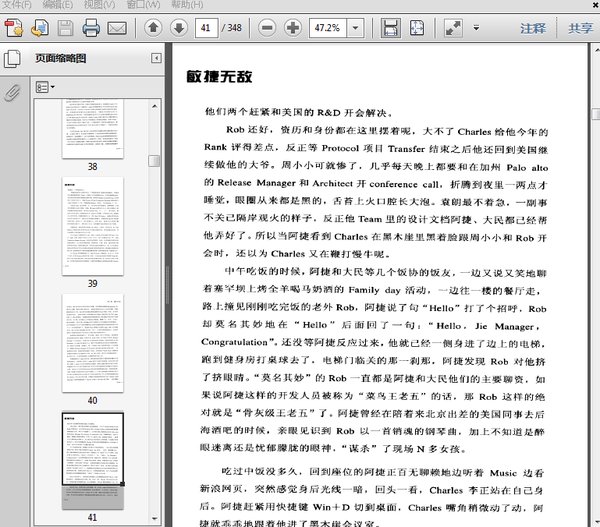This screenshot has width=600, height=527.
Task: Click the 注释 button
Action: (x=533, y=28)
